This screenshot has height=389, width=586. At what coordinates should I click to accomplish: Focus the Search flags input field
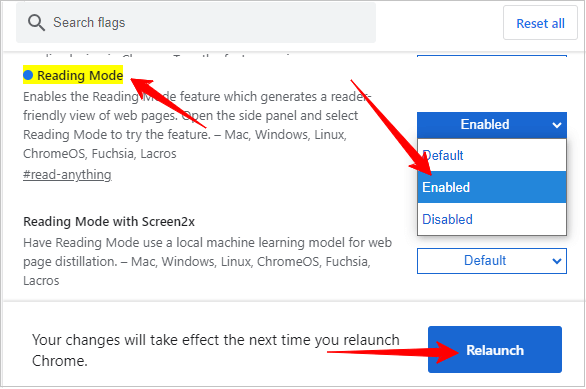click(196, 22)
